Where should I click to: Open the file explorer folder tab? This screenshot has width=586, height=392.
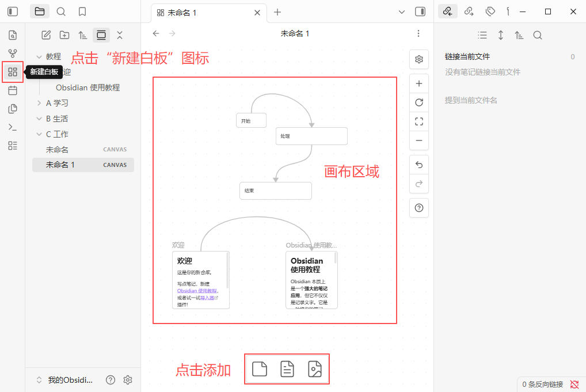[40, 12]
